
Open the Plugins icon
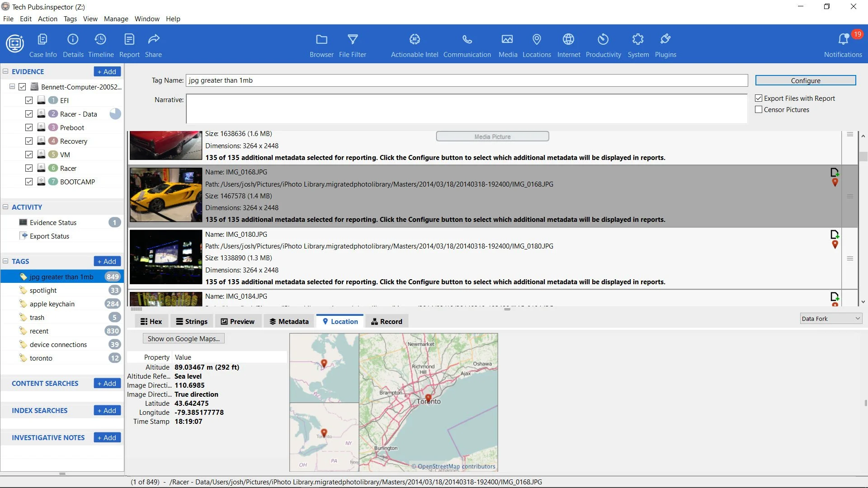click(665, 45)
